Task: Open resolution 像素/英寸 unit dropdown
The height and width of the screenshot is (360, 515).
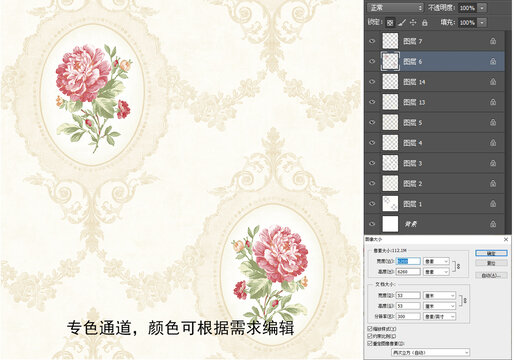Action: tap(439, 317)
